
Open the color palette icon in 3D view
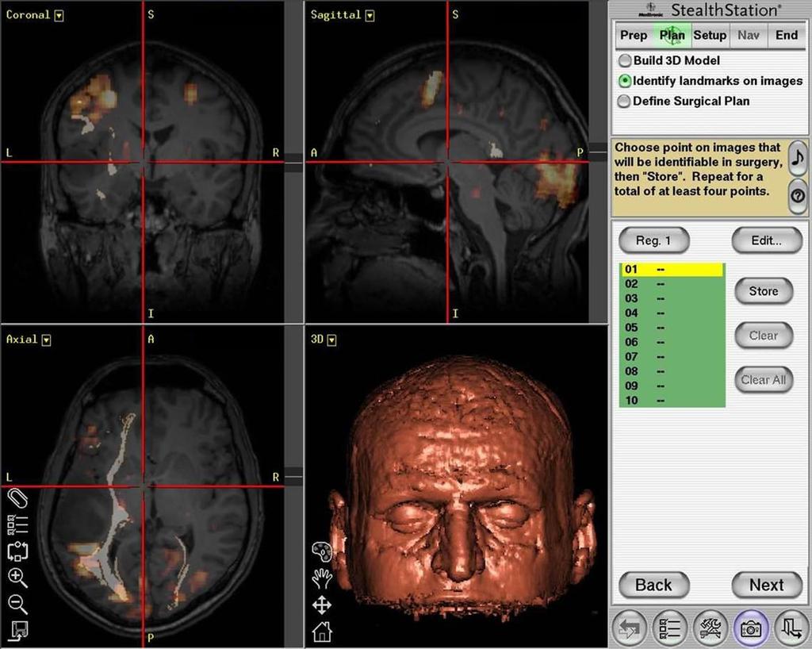tap(322, 552)
